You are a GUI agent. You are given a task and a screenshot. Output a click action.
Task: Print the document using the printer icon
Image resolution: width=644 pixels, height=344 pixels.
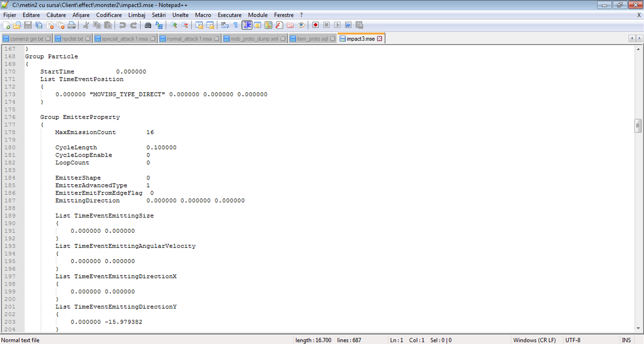(x=71, y=25)
